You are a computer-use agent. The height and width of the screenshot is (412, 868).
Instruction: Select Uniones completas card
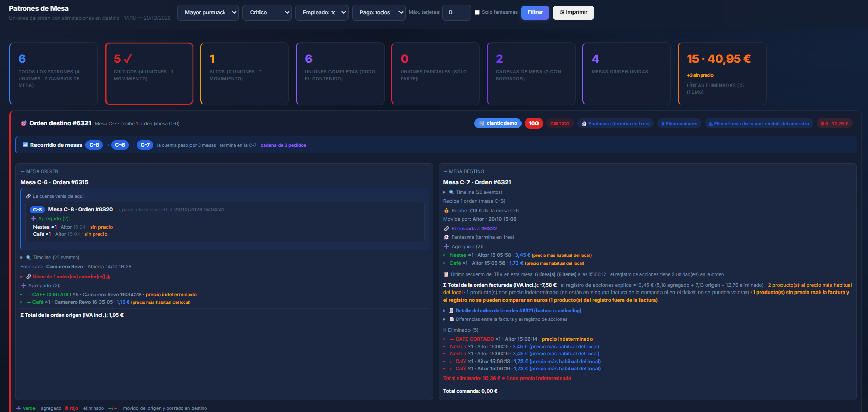tap(340, 74)
